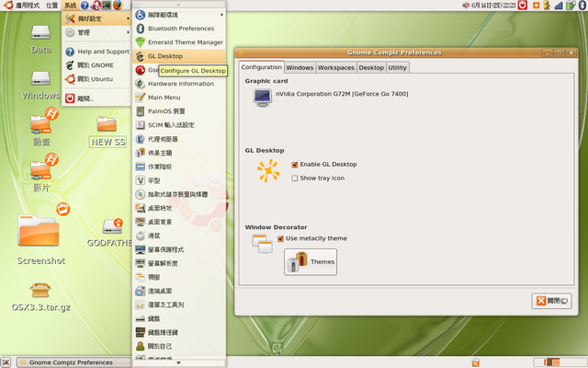Click the 作業階段 sessions icon
The height and width of the screenshot is (368, 588).
[x=141, y=167]
